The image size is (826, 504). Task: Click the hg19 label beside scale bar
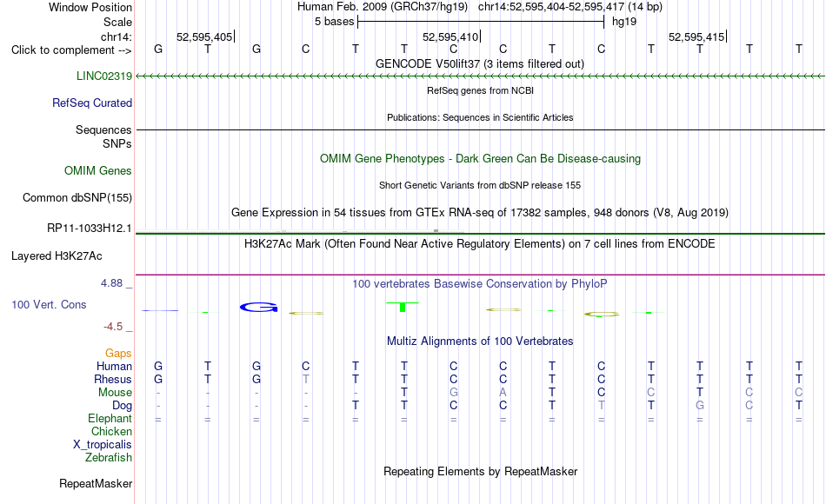coord(623,22)
